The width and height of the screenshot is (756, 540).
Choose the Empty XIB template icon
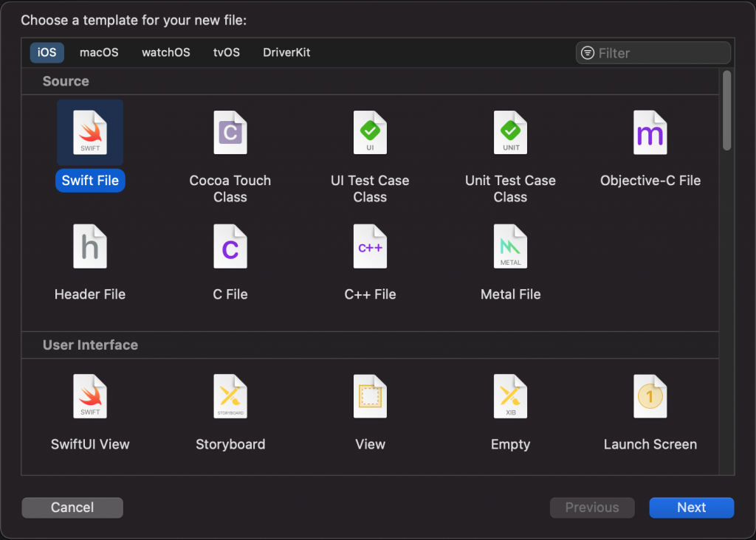tap(510, 396)
